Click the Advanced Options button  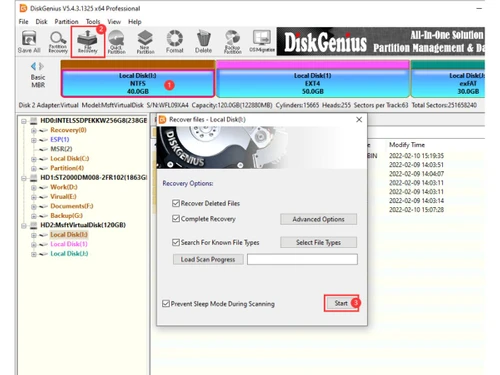coord(318,219)
